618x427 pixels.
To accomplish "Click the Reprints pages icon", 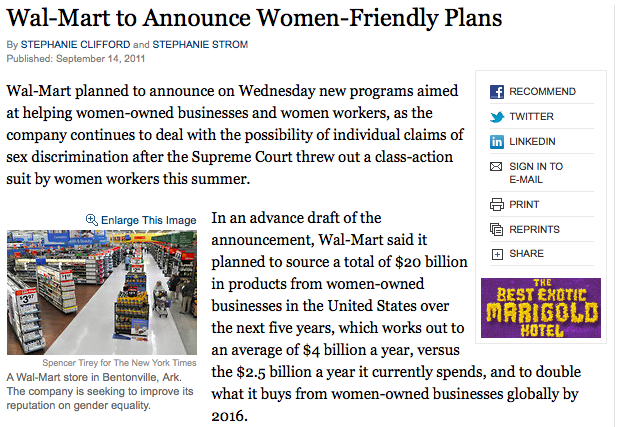I will (x=497, y=229).
